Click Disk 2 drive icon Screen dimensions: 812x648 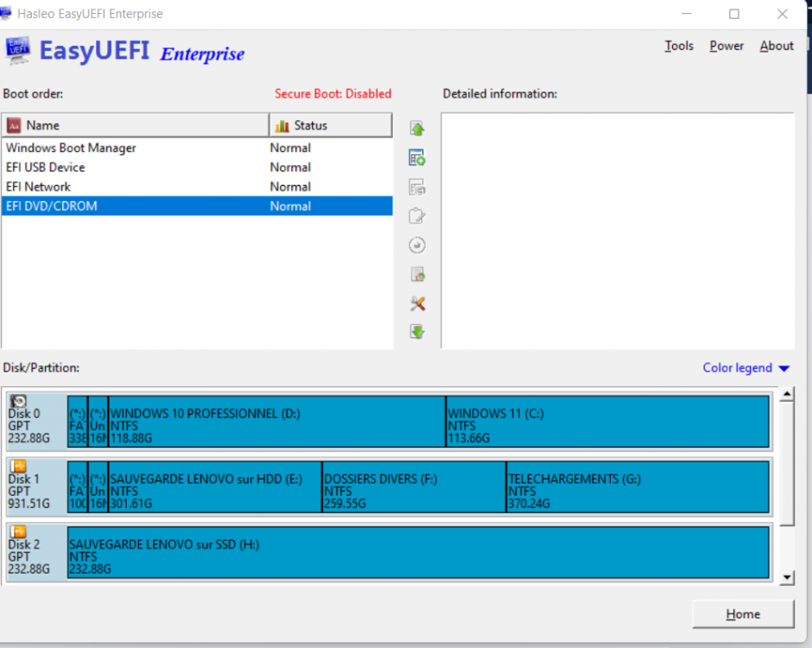[18, 531]
